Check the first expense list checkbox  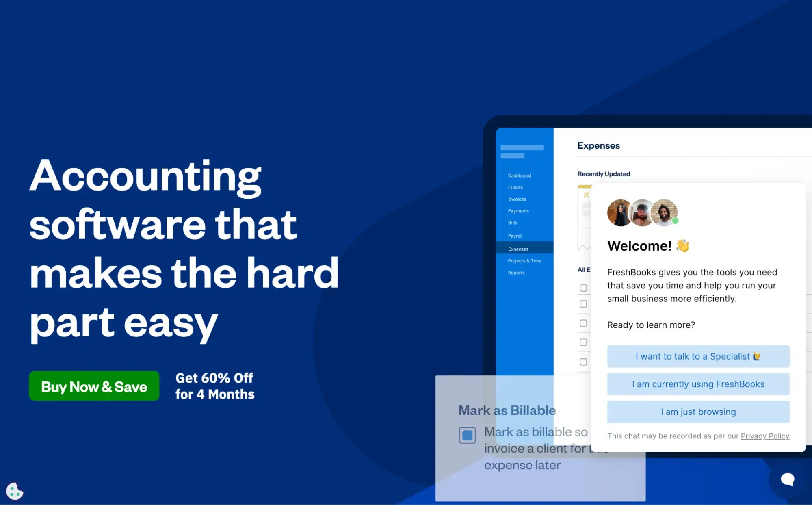coord(584,287)
